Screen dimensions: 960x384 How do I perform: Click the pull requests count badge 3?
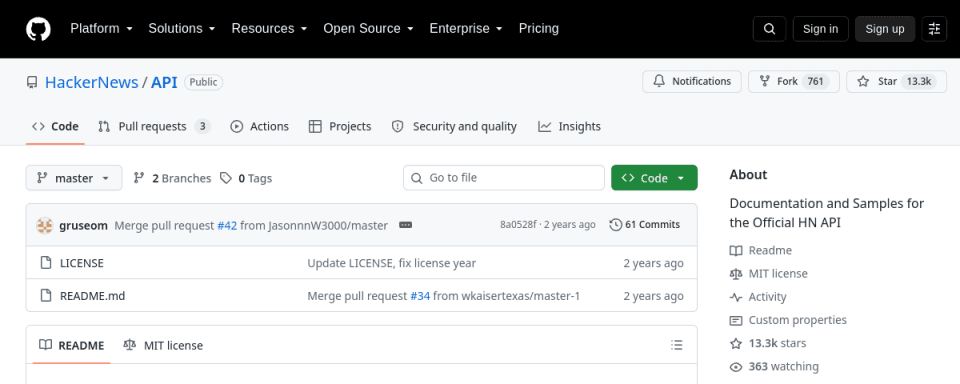coord(203,127)
